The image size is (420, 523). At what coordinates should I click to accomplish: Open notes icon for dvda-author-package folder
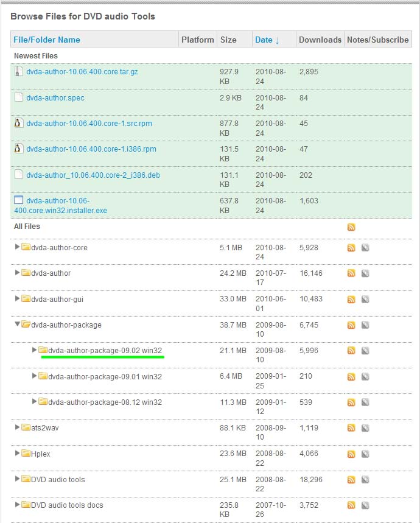tap(365, 325)
